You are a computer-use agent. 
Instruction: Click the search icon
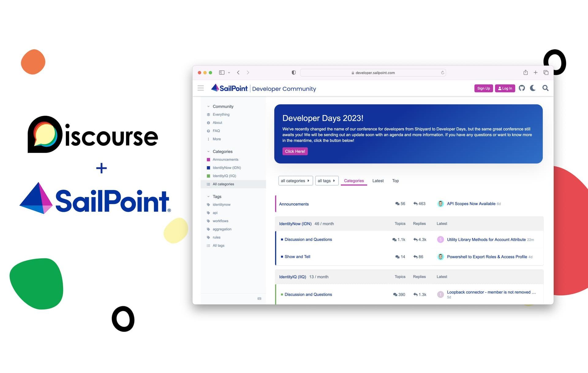546,89
